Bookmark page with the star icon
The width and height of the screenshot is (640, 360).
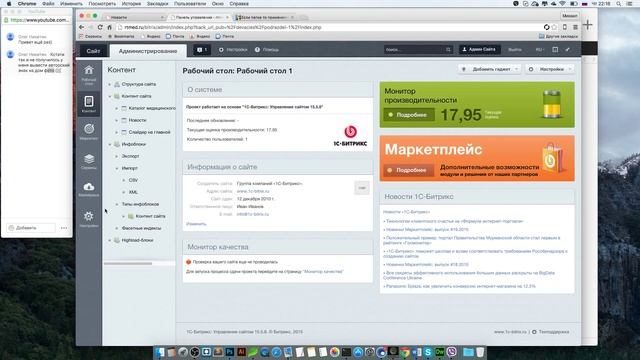click(x=554, y=27)
